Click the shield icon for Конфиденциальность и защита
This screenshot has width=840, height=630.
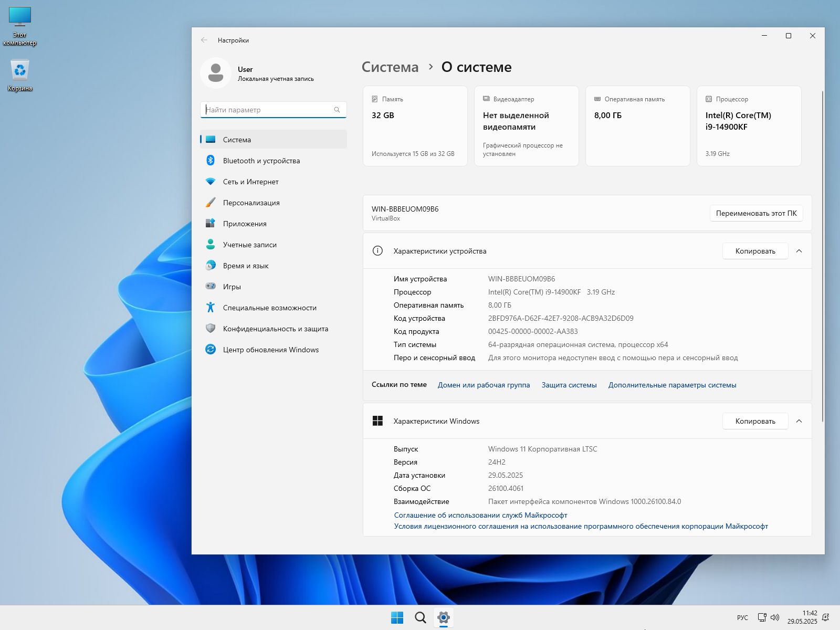point(211,329)
